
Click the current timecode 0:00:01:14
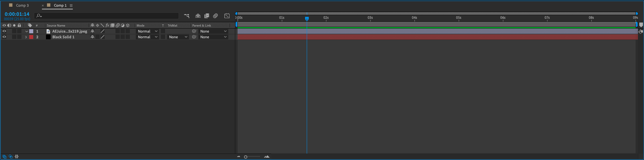tap(17, 14)
